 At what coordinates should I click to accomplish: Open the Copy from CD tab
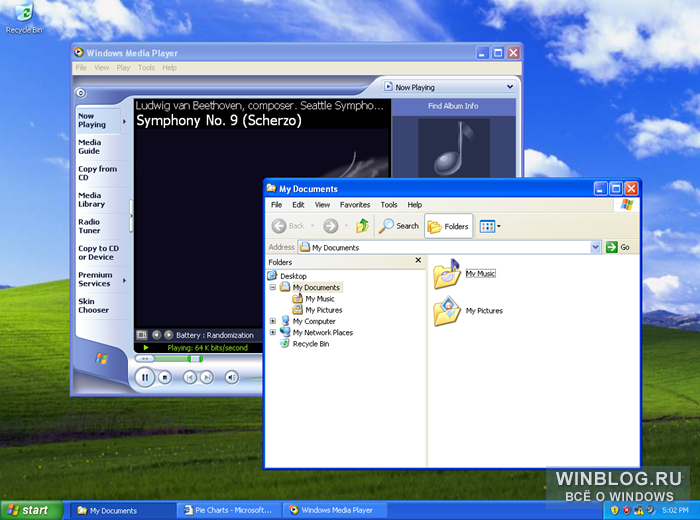pyautogui.click(x=98, y=173)
